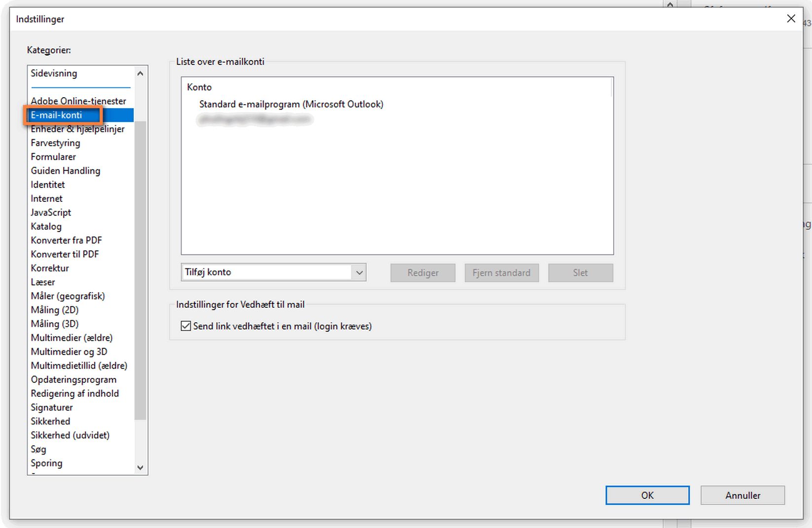Choose Identitet in the category list
812x528 pixels.
tap(48, 185)
